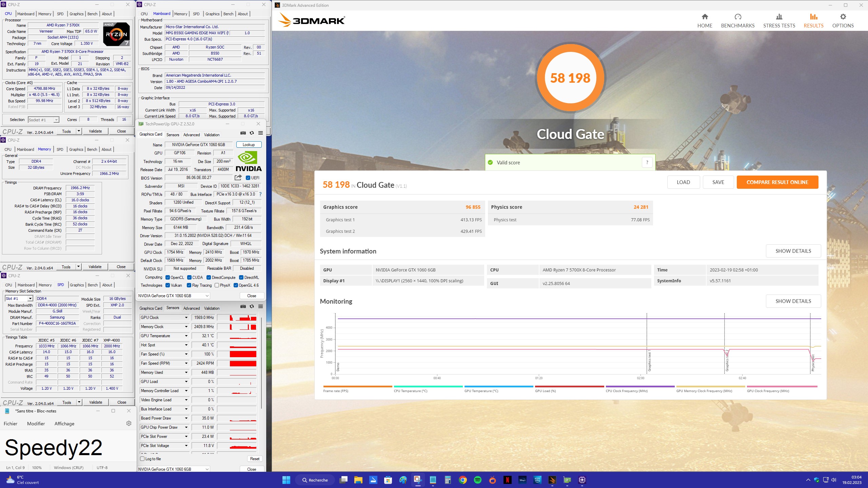Go to STRESS TESTS in 3DMark
The width and height of the screenshot is (868, 488).
pos(779,21)
